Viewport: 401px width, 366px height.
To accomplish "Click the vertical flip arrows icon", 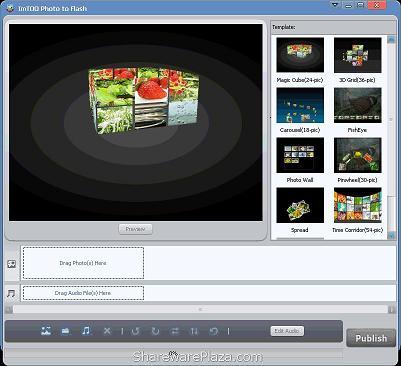I will [194, 331].
